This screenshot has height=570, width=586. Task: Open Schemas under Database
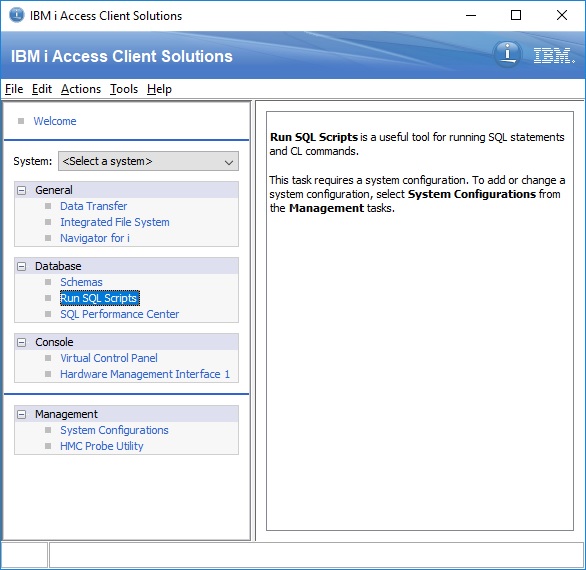coord(81,282)
